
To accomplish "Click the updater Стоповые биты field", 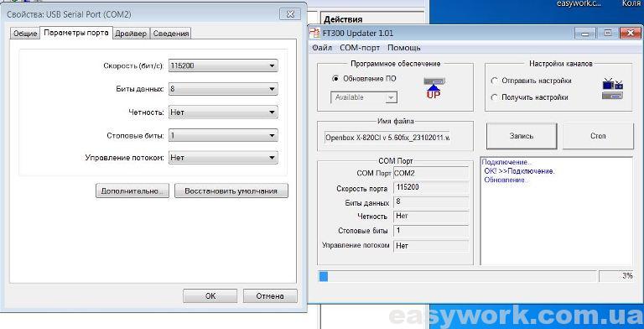I will coord(431,231).
